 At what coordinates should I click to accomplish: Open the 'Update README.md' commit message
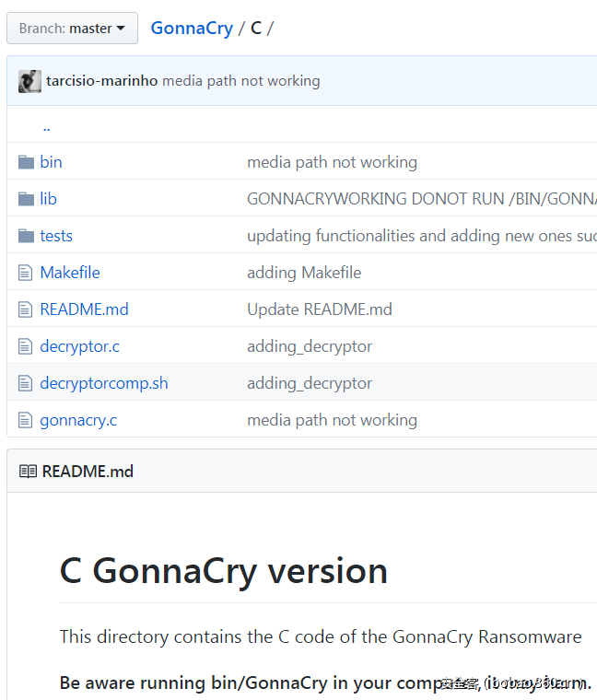[319, 309]
